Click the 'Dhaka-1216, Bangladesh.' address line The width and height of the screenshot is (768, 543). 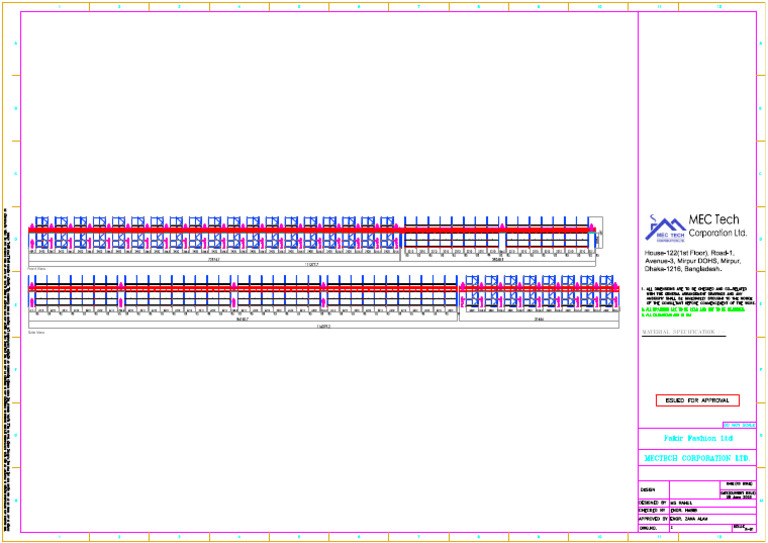pyautogui.click(x=683, y=269)
